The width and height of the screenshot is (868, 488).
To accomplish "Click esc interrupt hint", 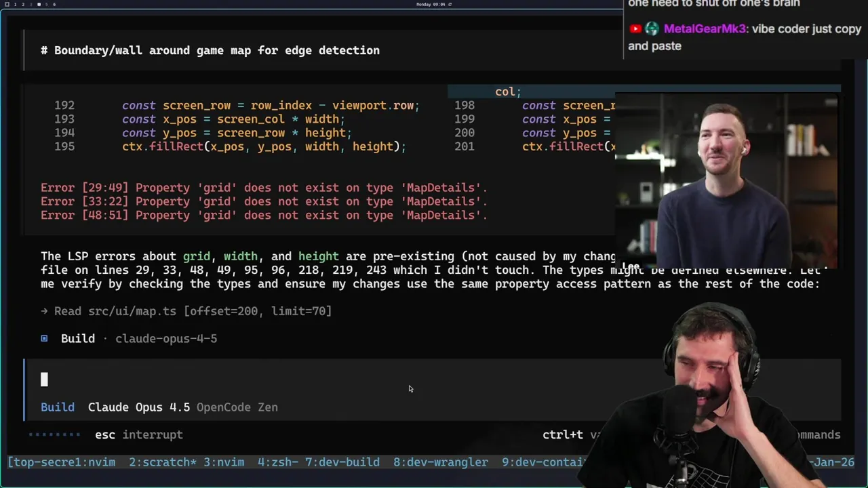I will (139, 434).
